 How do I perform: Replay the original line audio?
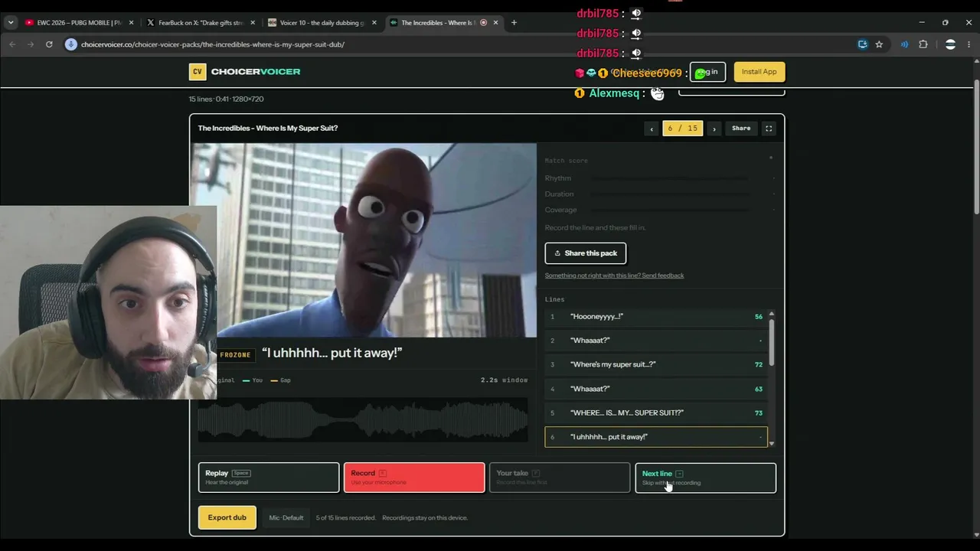[269, 478]
